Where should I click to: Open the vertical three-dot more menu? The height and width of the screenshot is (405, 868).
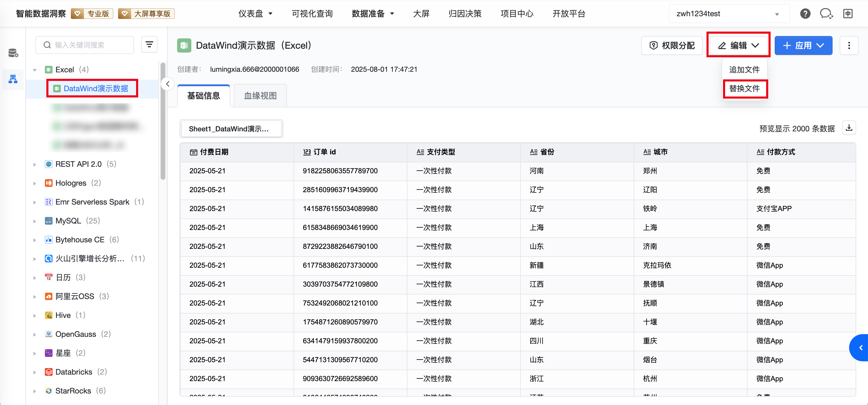coord(849,45)
